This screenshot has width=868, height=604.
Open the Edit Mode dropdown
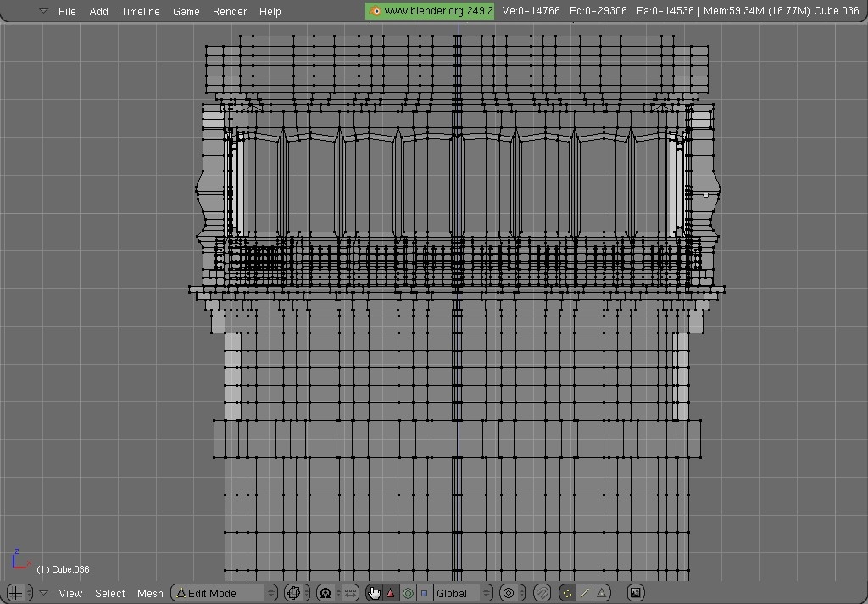(224, 593)
